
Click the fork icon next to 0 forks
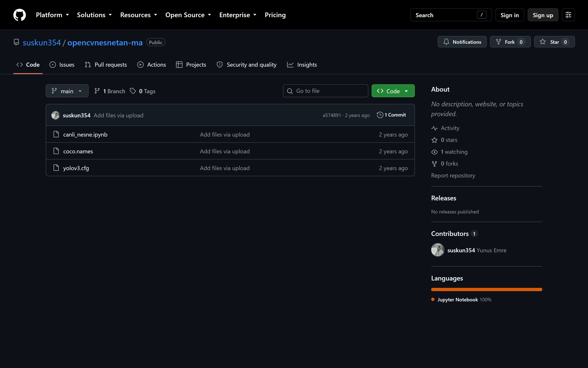434,164
